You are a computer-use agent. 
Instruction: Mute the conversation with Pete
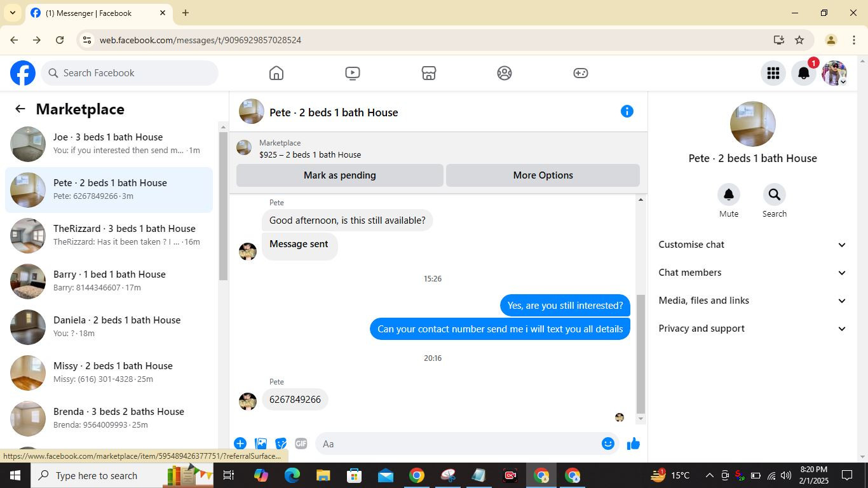(x=729, y=194)
